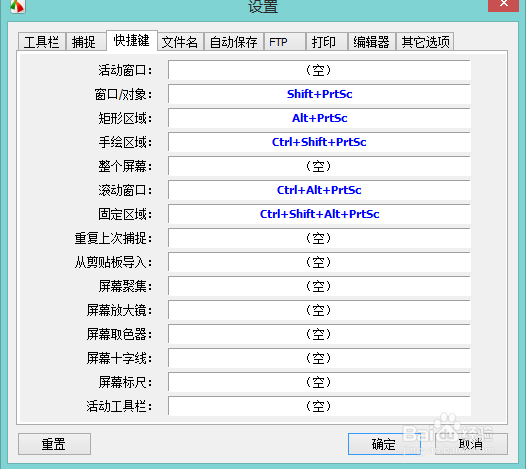526x469 pixels.
Task: Close the 设置 dialog window
Action: (x=504, y=5)
